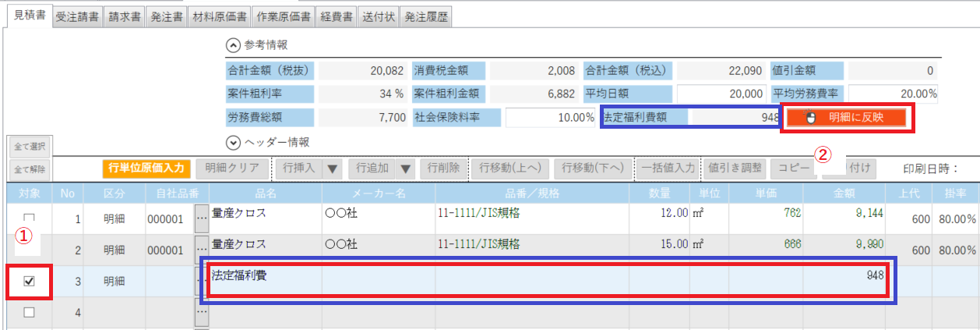980x330 pixels.
Task: Tick the 対象 checkbox for row 1
Action: pos(30,218)
